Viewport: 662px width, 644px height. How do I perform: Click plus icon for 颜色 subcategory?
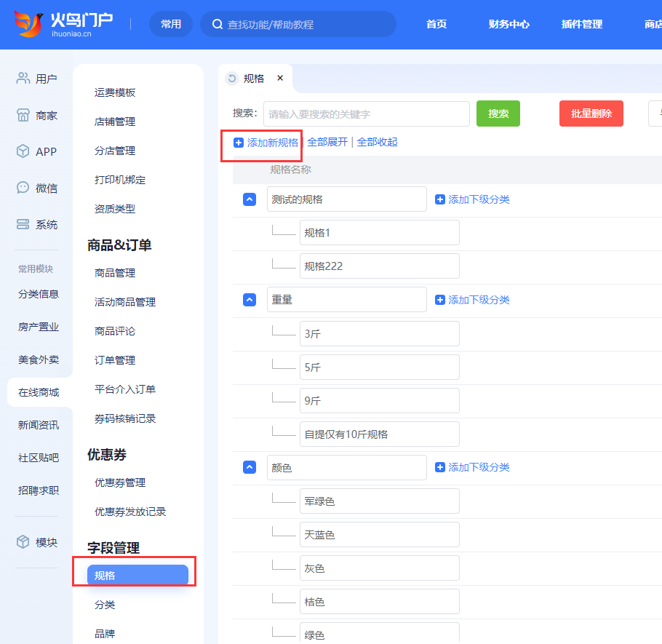(440, 467)
